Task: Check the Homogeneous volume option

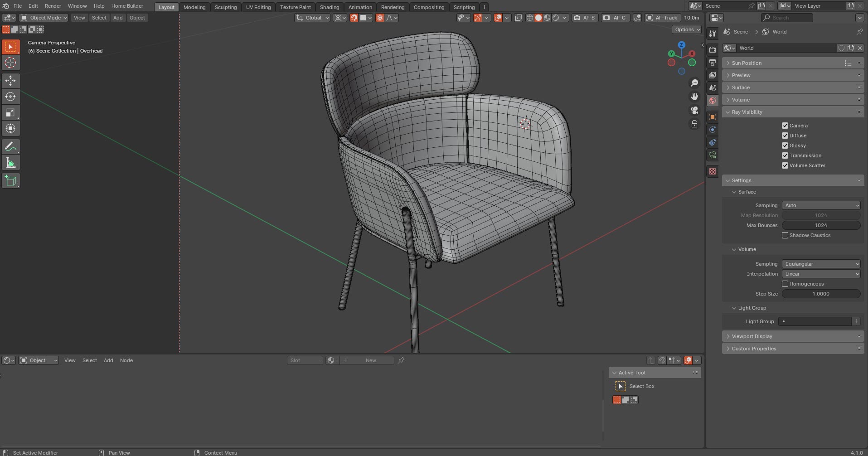Action: [x=786, y=283]
